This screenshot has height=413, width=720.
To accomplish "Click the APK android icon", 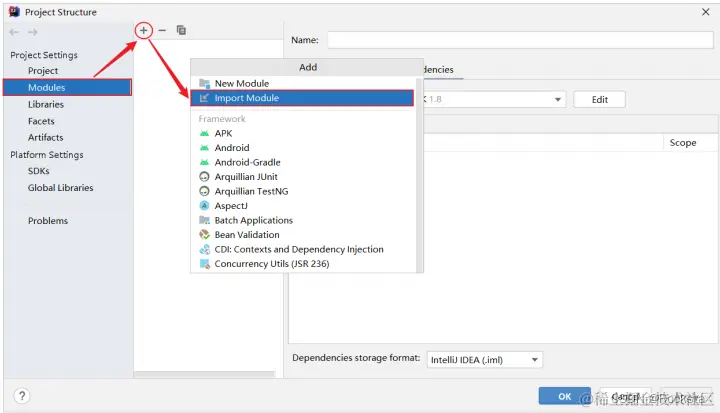I will click(204, 133).
